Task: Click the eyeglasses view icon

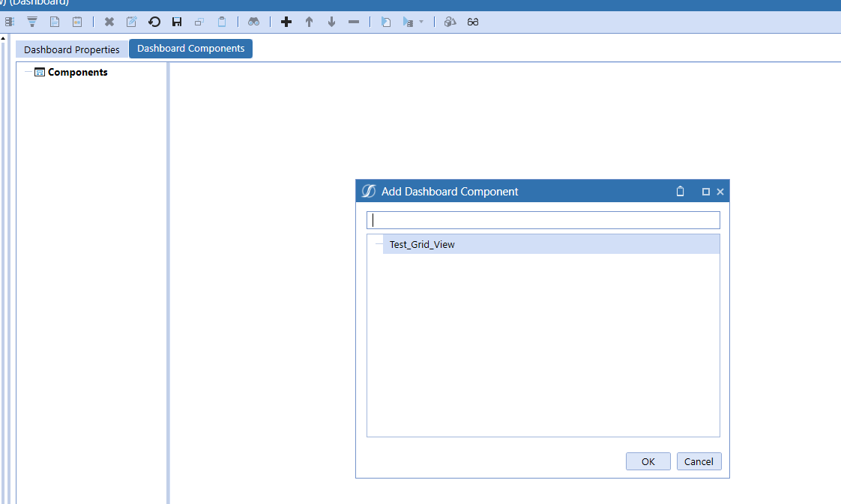Action: [473, 22]
